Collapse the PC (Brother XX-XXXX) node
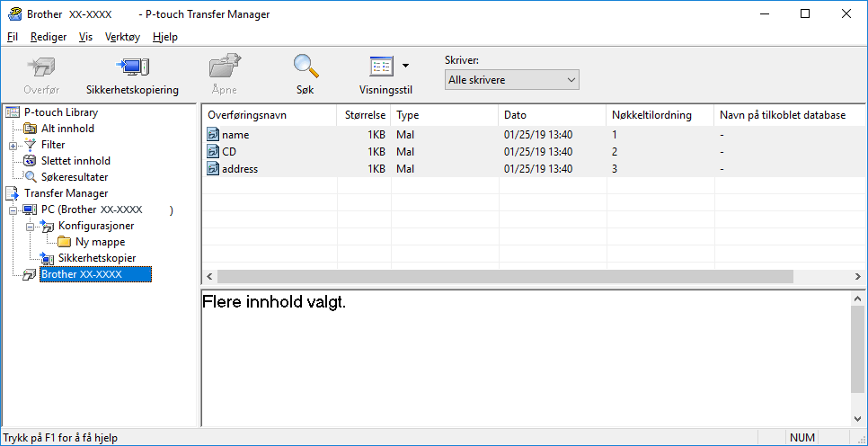 pyautogui.click(x=13, y=210)
